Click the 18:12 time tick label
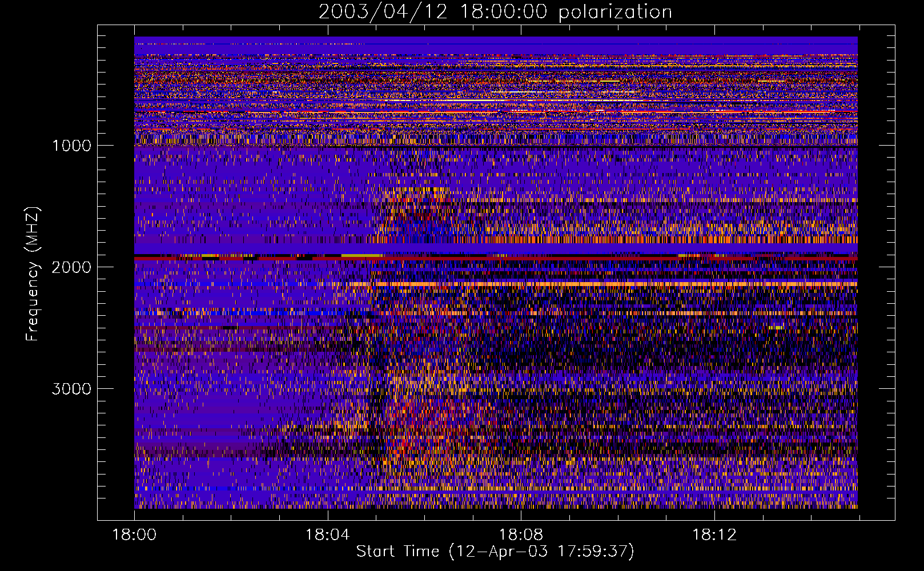 tap(714, 534)
